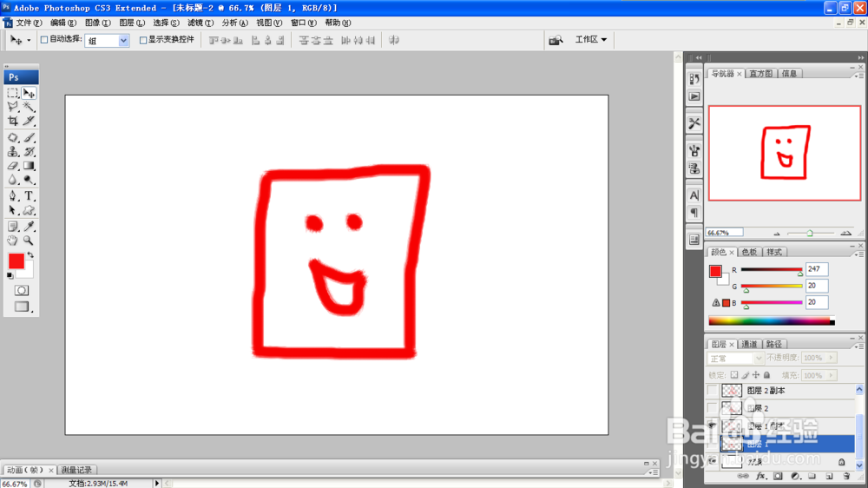
Task: Set the foreground color swatch in toolbox
Action: (16, 260)
